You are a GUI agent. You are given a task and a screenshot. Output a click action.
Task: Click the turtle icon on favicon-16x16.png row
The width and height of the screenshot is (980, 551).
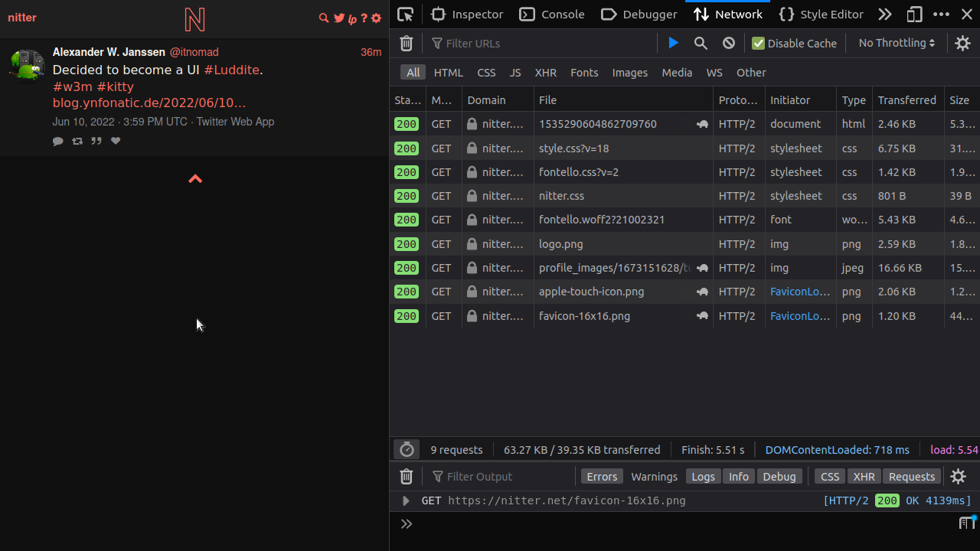tap(702, 316)
